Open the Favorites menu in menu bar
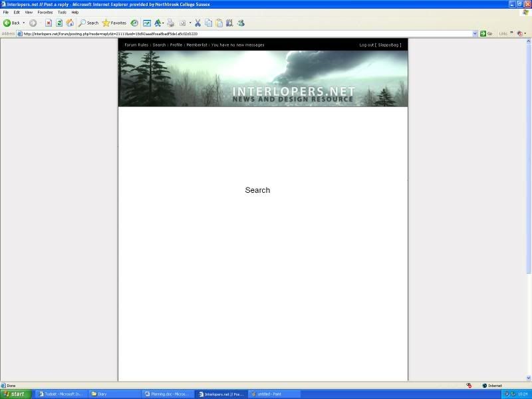This screenshot has height=399, width=532. (45, 12)
